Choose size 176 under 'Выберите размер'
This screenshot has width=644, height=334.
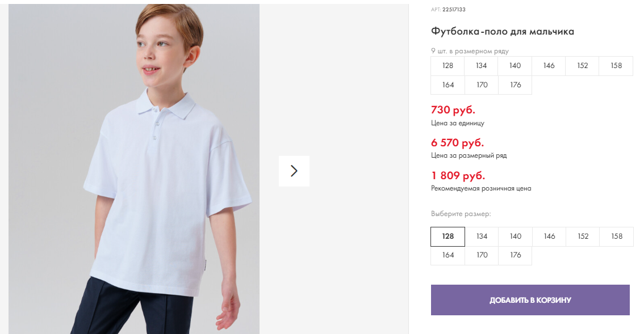(515, 255)
